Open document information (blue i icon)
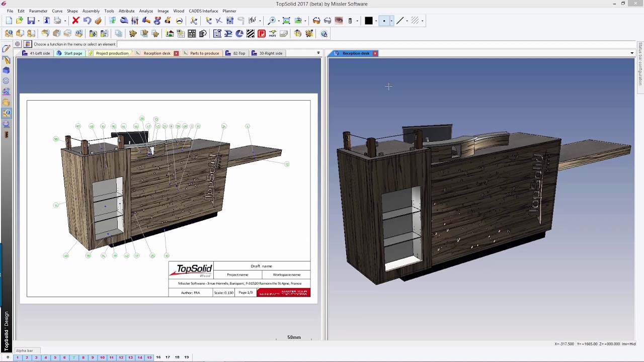Viewport: 644px width, 362px height. (46, 21)
